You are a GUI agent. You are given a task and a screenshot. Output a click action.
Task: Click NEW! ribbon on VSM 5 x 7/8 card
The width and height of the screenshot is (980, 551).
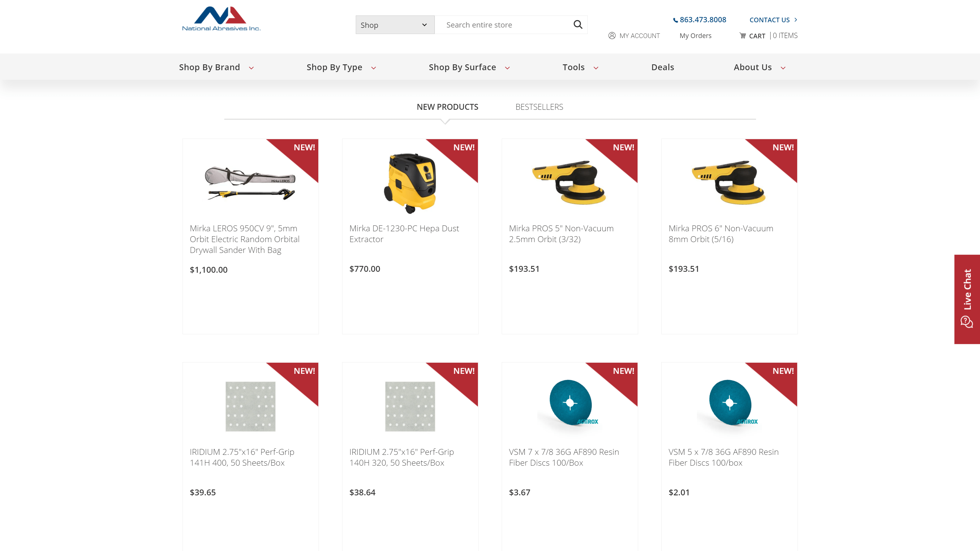(783, 371)
